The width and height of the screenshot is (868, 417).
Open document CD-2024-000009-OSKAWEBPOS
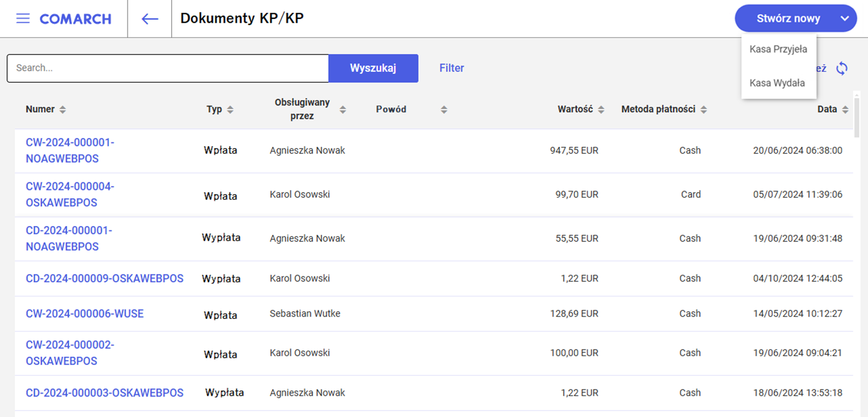pyautogui.click(x=105, y=279)
